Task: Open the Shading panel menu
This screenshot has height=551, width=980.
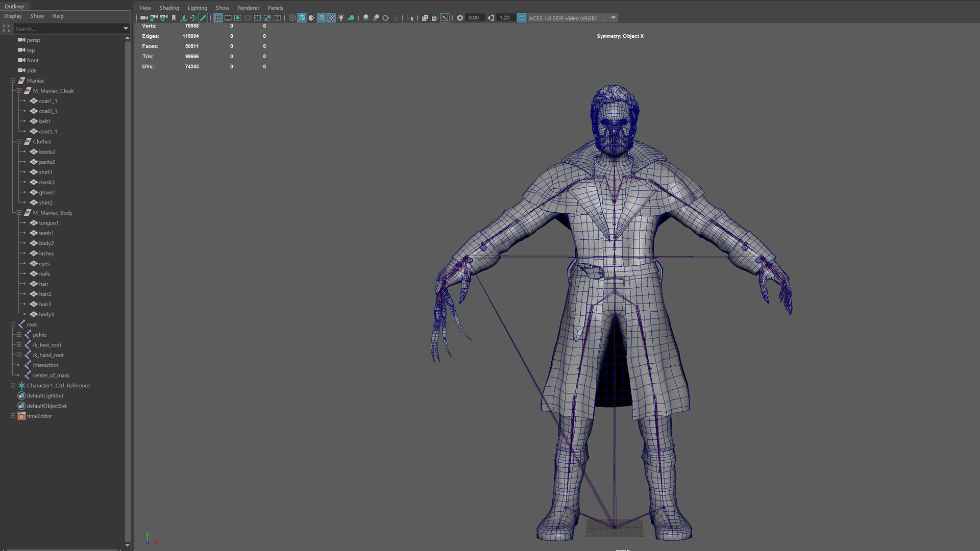Action: (169, 8)
